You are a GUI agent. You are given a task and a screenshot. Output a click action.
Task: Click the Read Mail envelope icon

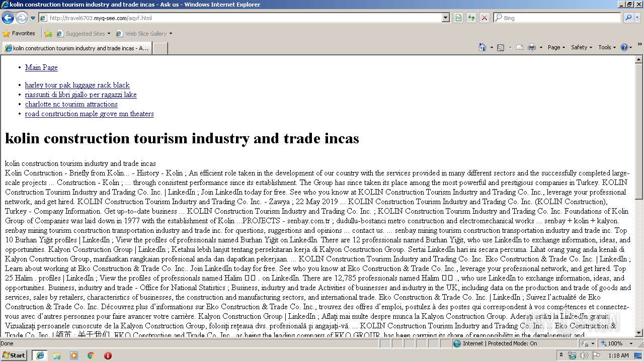click(x=520, y=47)
